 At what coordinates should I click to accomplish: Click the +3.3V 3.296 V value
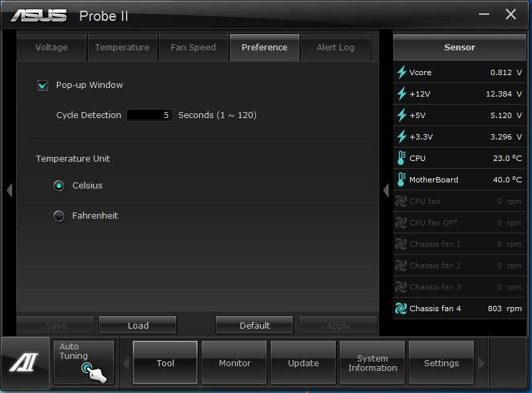click(x=506, y=137)
